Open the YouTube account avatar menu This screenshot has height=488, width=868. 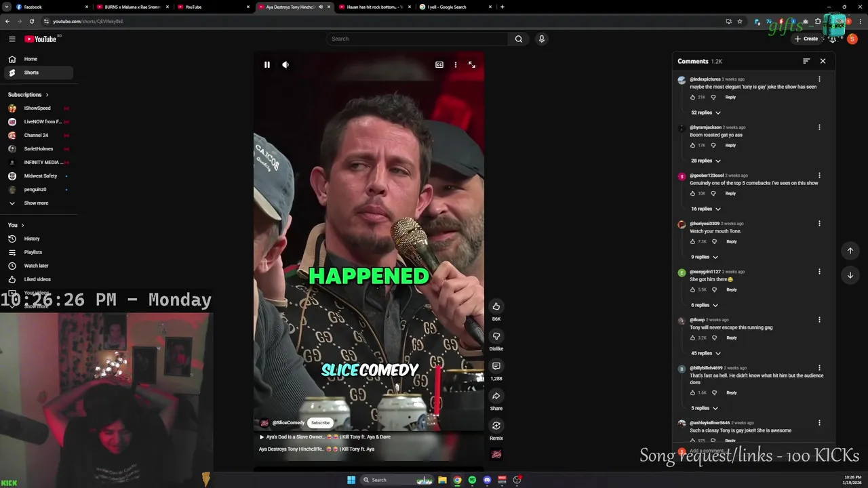pyautogui.click(x=852, y=39)
